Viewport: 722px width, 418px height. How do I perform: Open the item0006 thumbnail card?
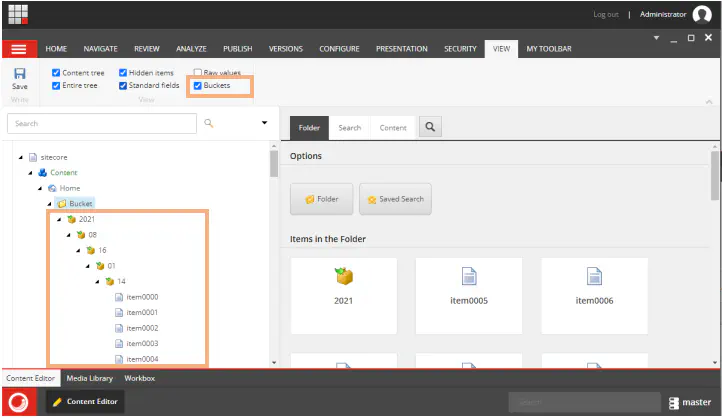point(594,296)
